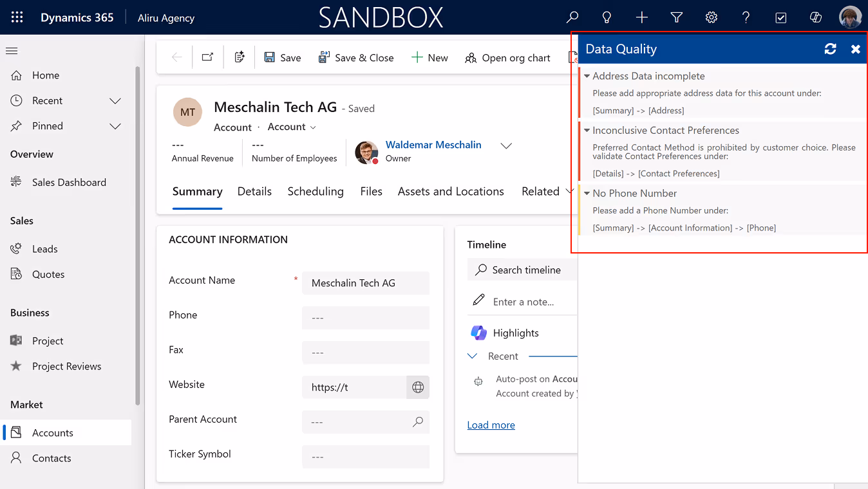
Task: Open the Related tab dropdown
Action: [547, 191]
